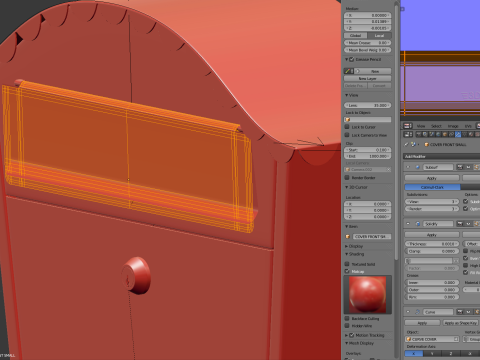Open Image menu in image editor
Image resolution: width=480 pixels, height=360 pixels.
453,126
